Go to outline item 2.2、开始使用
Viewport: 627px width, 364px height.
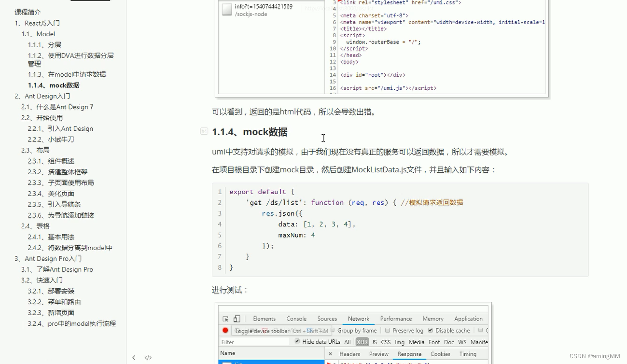click(42, 117)
